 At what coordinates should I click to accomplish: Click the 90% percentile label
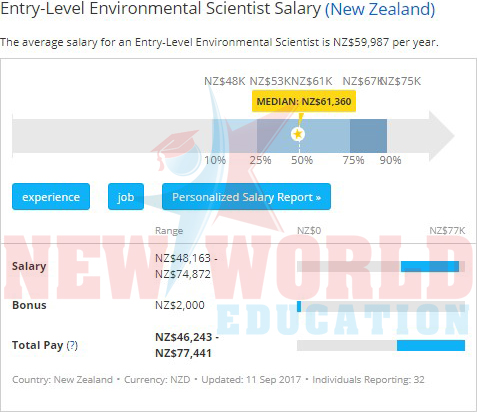click(390, 160)
